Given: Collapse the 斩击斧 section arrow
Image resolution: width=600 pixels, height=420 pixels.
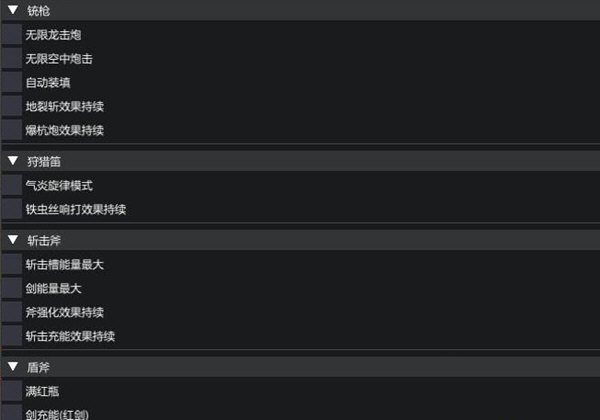Looking at the screenshot, I should [13, 240].
